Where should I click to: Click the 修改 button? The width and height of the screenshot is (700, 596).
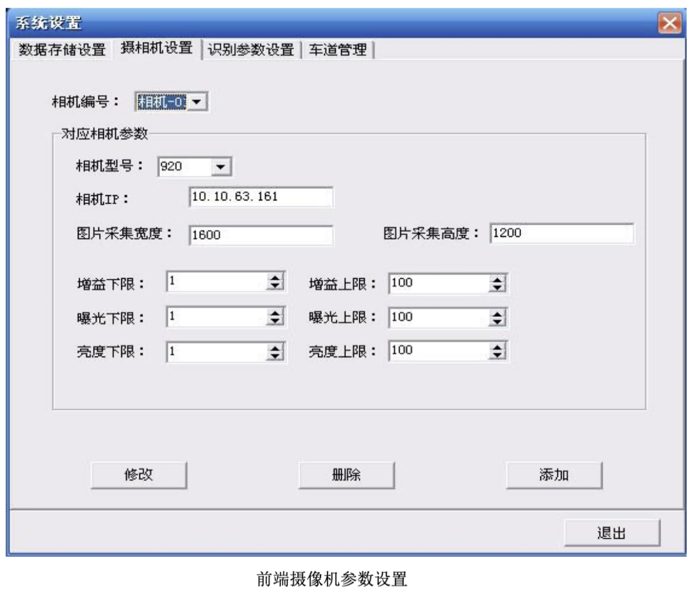138,475
